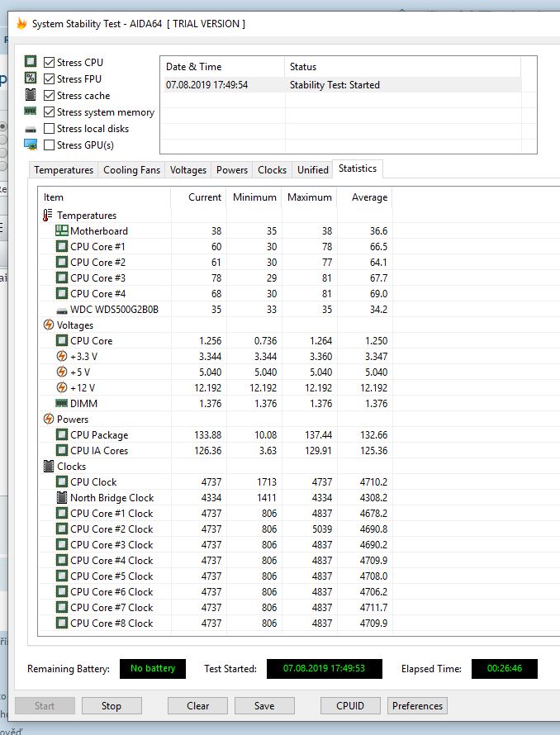Uncheck the Stress cache option
This screenshot has height=735, width=560.
(50, 96)
